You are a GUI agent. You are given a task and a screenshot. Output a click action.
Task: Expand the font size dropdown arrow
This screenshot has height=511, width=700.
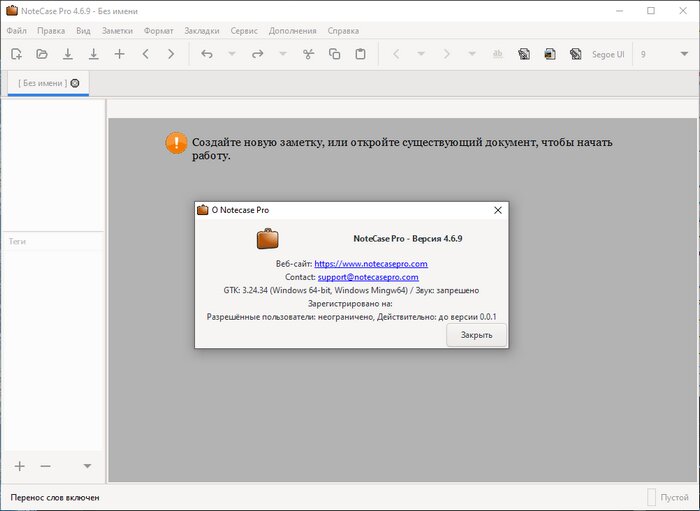[684, 54]
